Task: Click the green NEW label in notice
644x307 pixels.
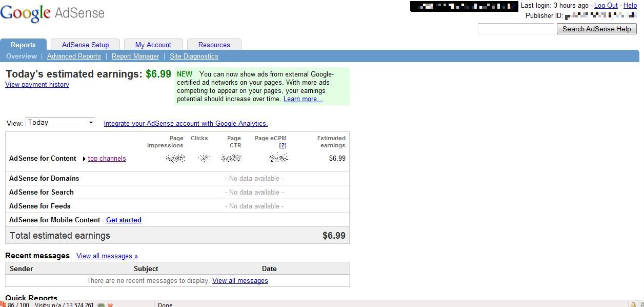Action: (185, 74)
